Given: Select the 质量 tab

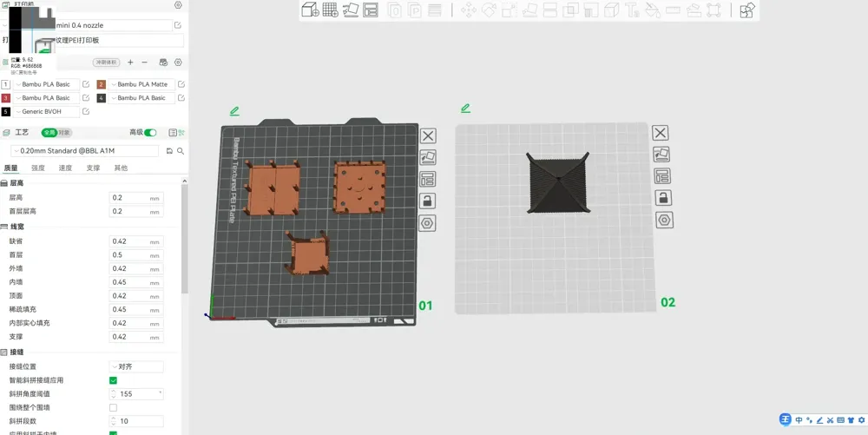Looking at the screenshot, I should (x=10, y=168).
